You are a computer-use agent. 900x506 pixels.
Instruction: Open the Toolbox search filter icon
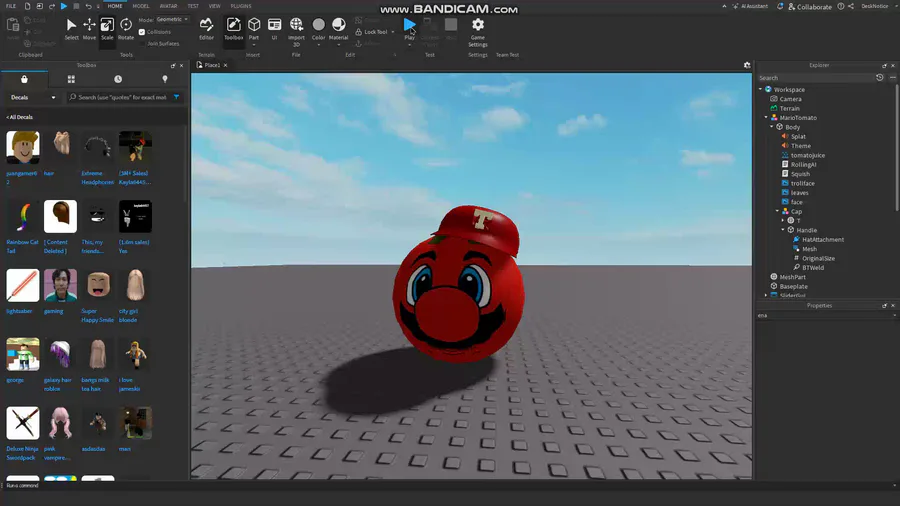(176, 97)
